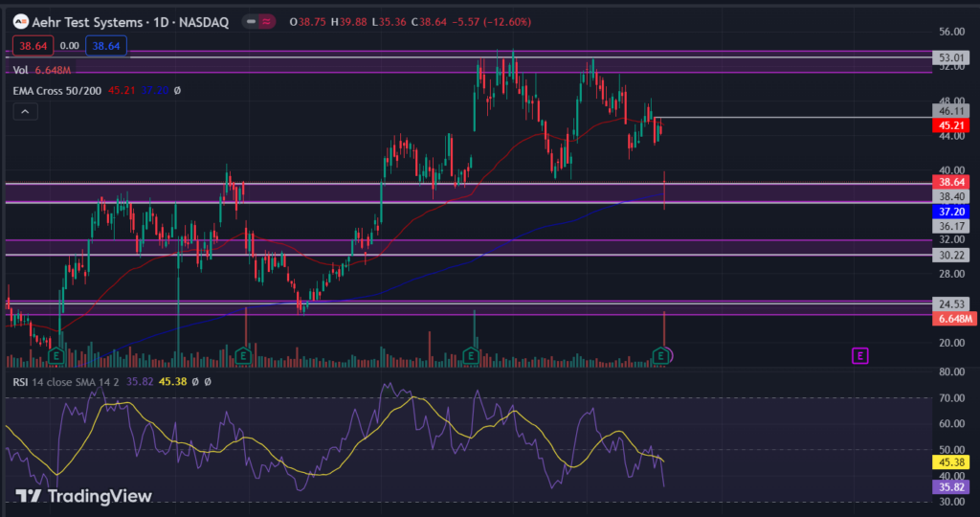Toggle the gray dash market status pill
980x517 pixels.
(252, 22)
